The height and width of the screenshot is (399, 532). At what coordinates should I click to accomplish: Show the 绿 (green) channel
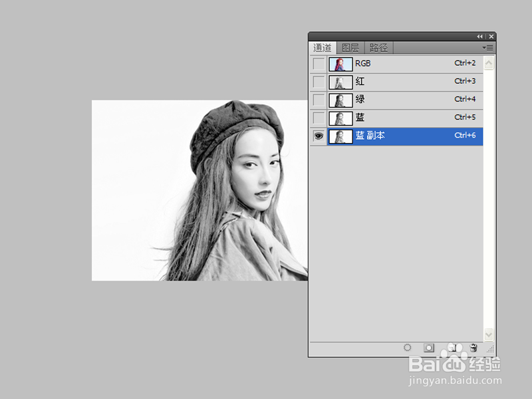pos(319,100)
